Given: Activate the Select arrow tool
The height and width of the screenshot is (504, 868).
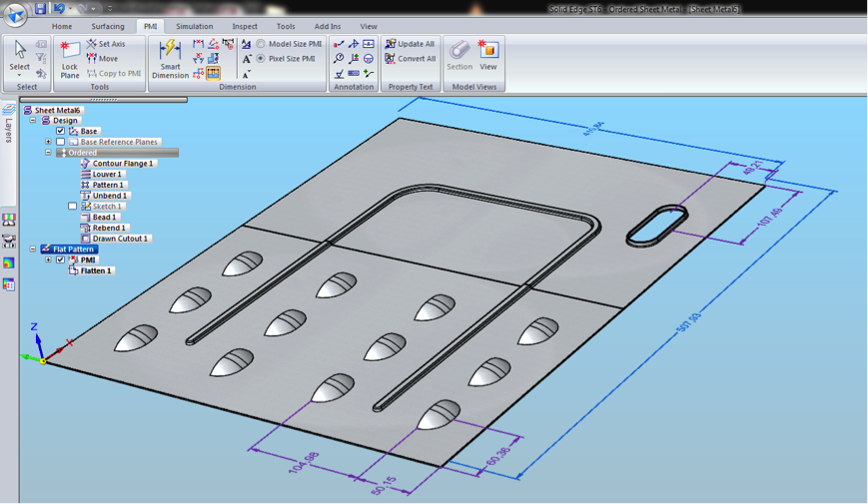Looking at the screenshot, I should pos(19,54).
